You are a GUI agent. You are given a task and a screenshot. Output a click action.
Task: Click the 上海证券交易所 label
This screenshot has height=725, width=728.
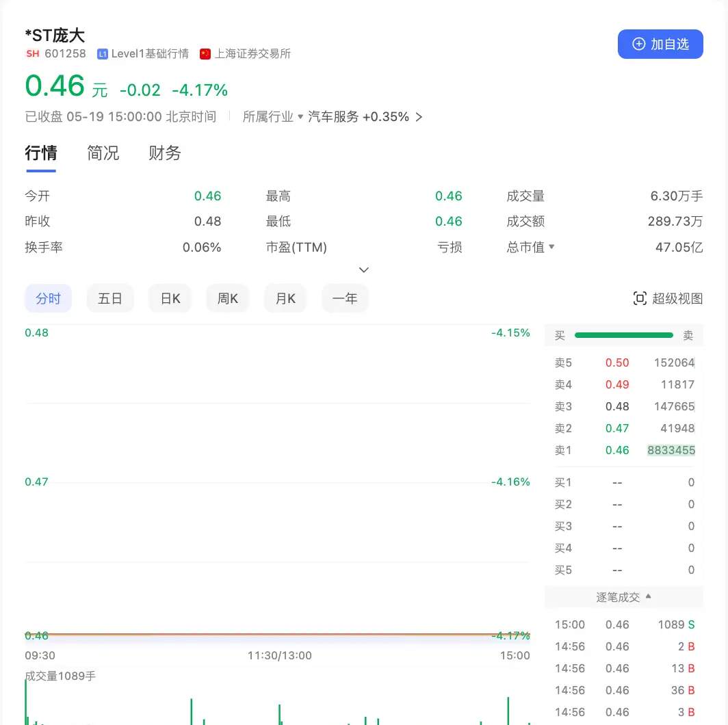coord(252,54)
